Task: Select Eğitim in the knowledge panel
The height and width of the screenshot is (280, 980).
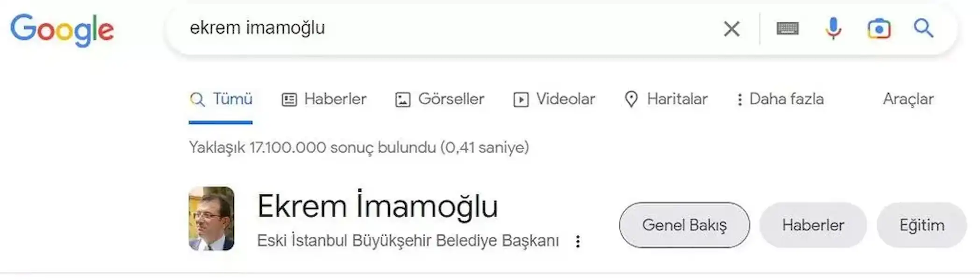Action: coord(921,224)
